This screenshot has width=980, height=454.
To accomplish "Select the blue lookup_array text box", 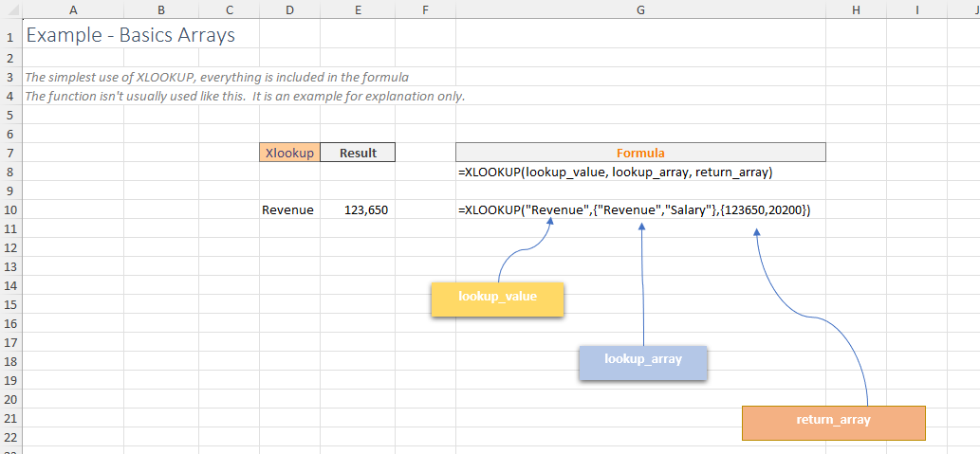I will [x=643, y=363].
